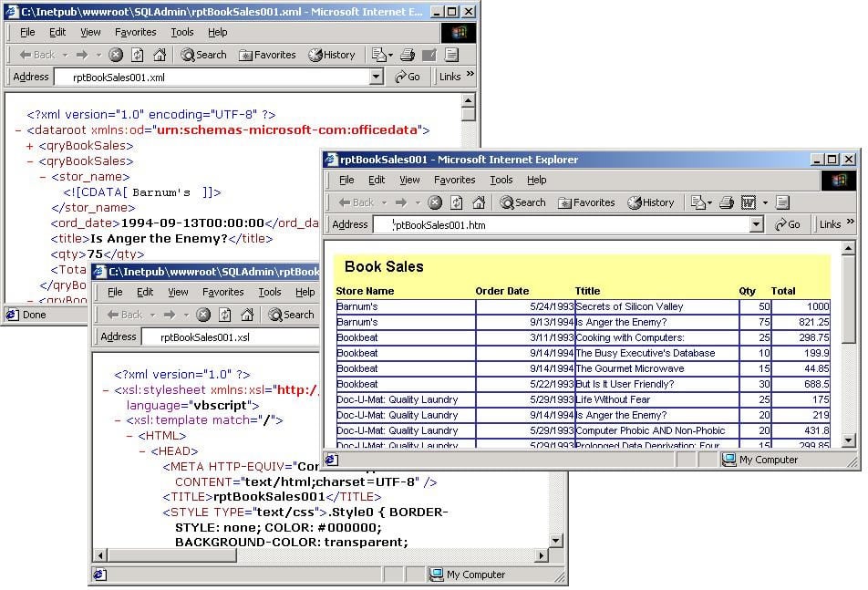The width and height of the screenshot is (868, 590).
Task: Click Back button in the htm window
Action: [356, 202]
